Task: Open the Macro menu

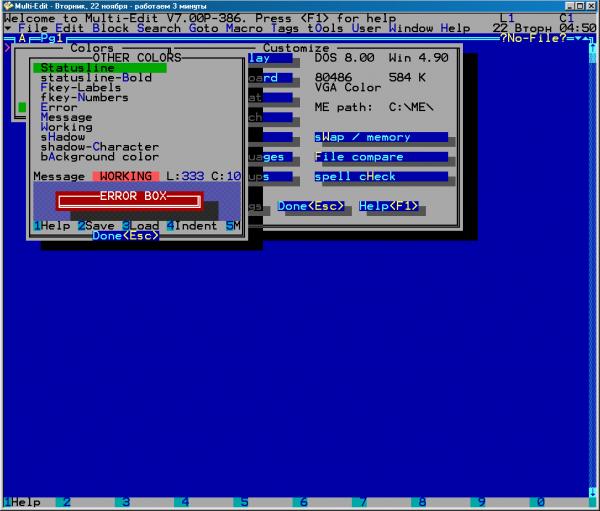Action: click(248, 28)
